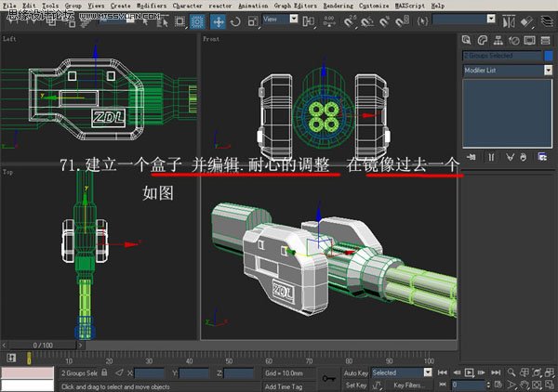Open the Modifiers menu
The image size is (558, 392).
pyautogui.click(x=152, y=6)
